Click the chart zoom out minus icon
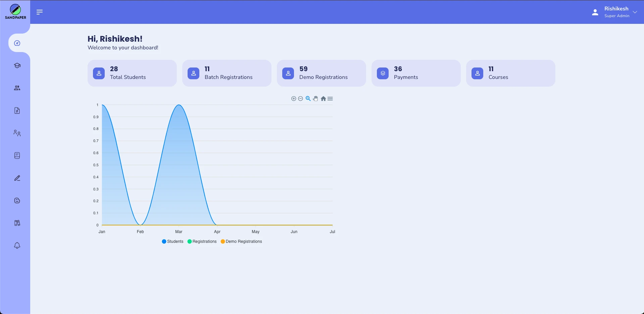Viewport: 644px width, 314px height. coord(301,99)
